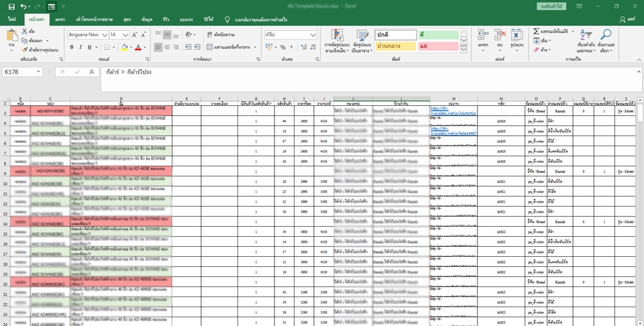644x326 pixels.
Task: Undo the last action
Action: point(23,7)
